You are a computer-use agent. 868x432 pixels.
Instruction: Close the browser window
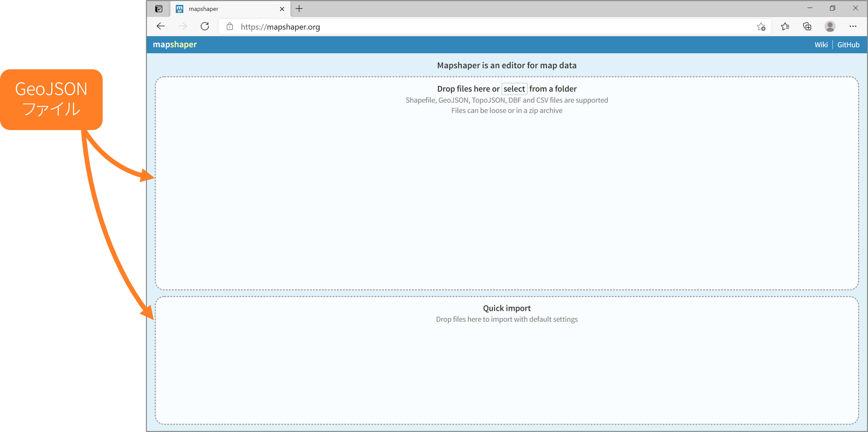coord(855,8)
